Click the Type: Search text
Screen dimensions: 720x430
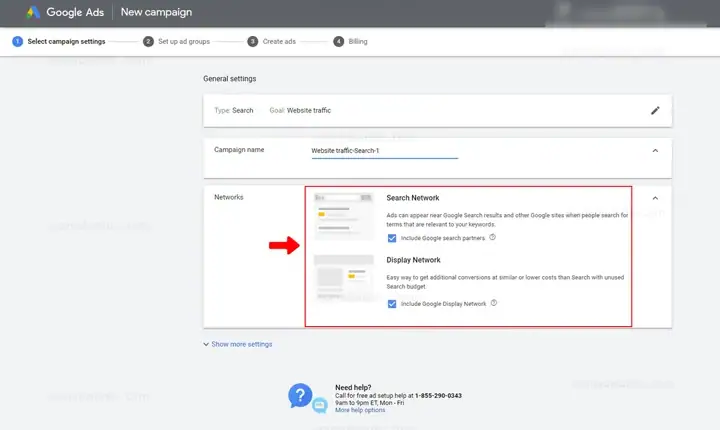click(234, 110)
